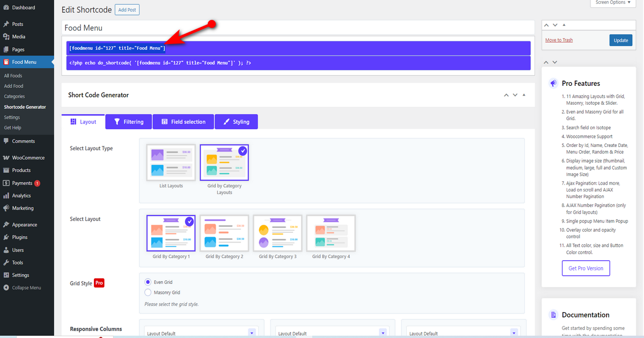Screen dimensions: 644x338
Task: Click the Comments bubble icon
Action: [6, 141]
